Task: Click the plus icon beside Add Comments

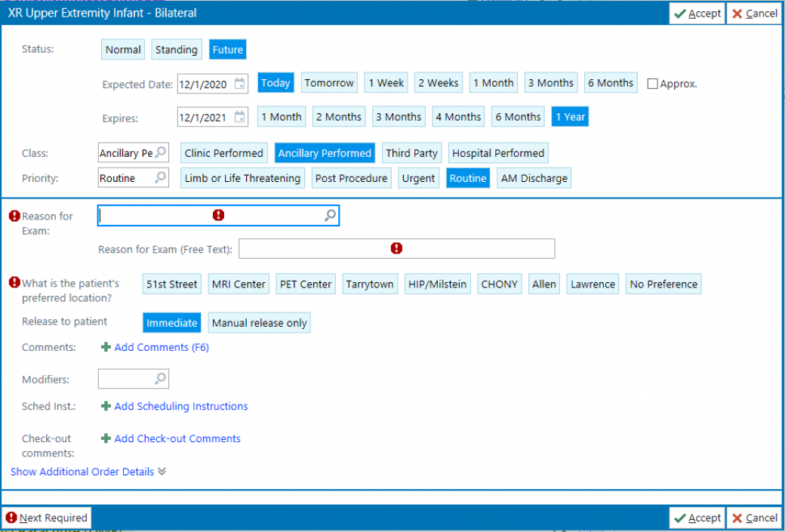Action: coord(106,348)
